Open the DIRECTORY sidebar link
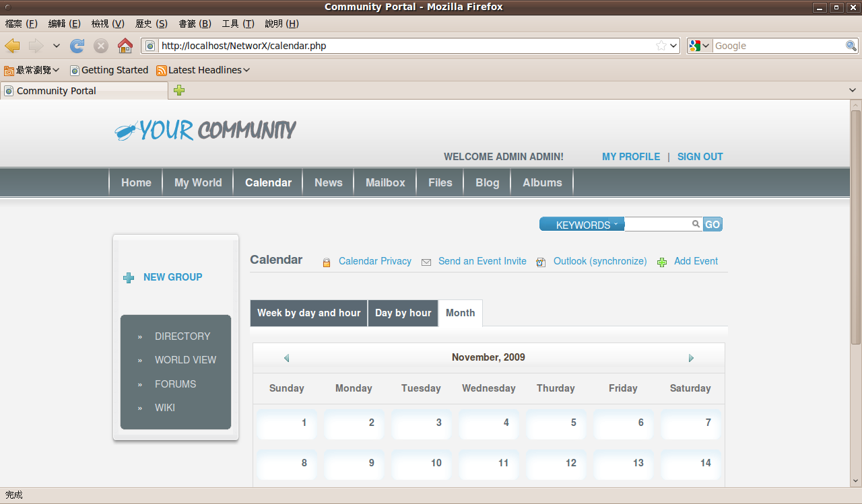The width and height of the screenshot is (862, 504). (183, 336)
